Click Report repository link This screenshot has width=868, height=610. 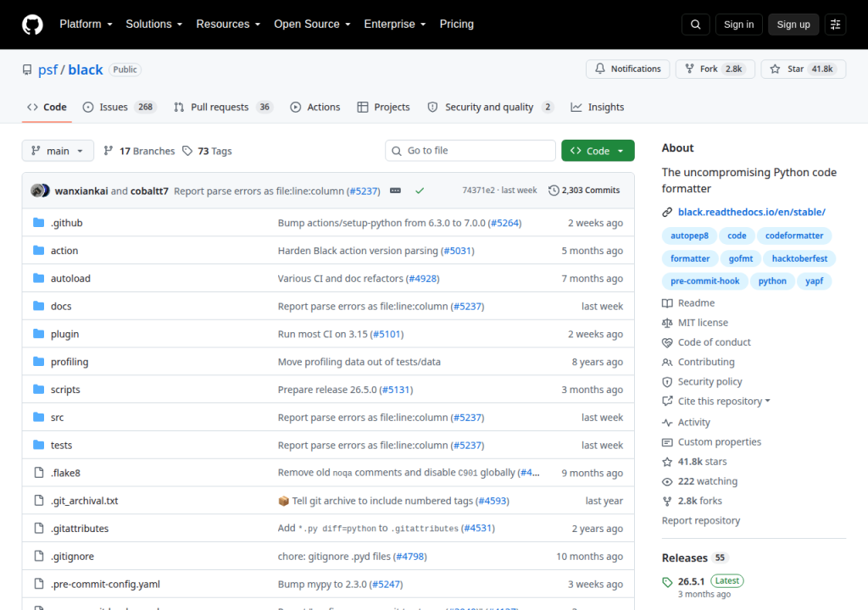tap(701, 520)
